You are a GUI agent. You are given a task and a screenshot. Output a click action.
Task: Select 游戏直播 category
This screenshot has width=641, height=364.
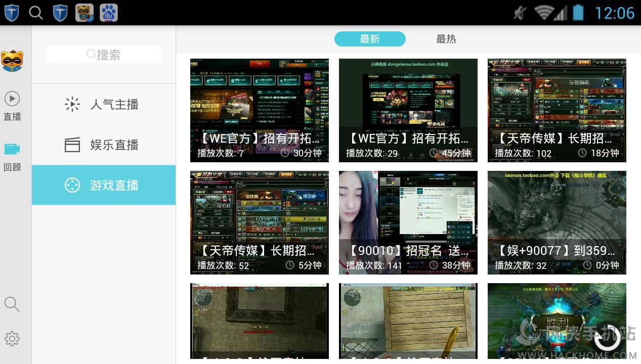pyautogui.click(x=104, y=185)
